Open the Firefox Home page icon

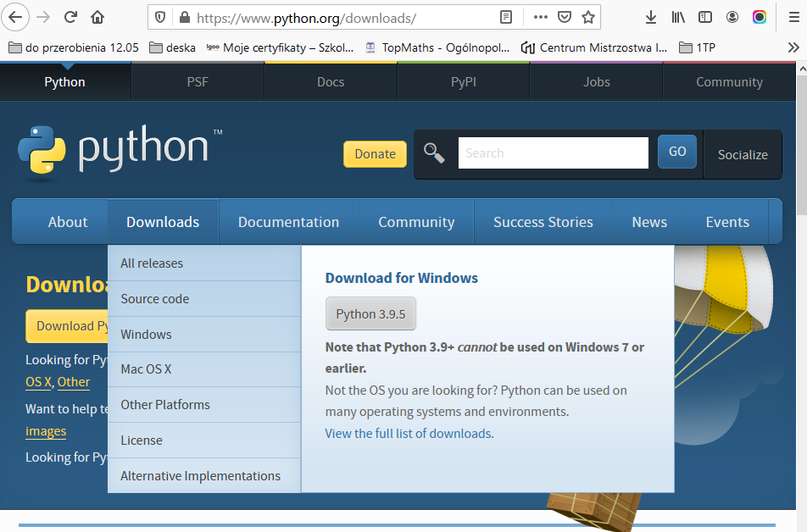pos(97,18)
